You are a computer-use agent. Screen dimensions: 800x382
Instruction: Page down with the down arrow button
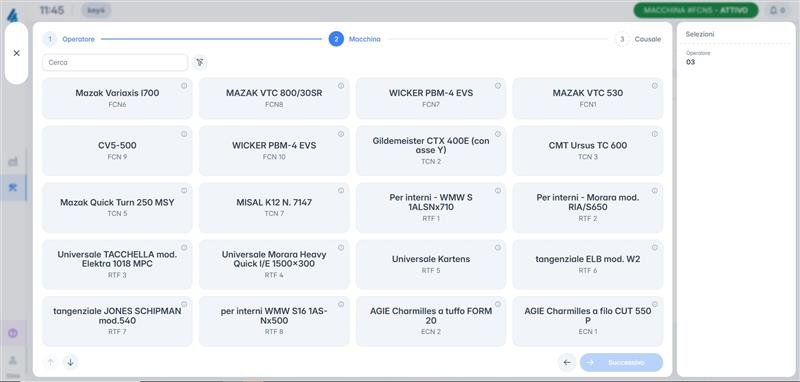[70, 362]
